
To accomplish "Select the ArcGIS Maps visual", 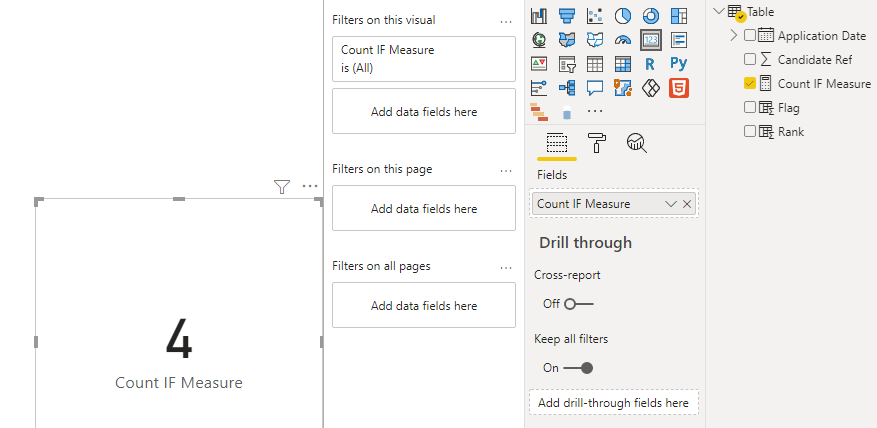I will click(623, 88).
